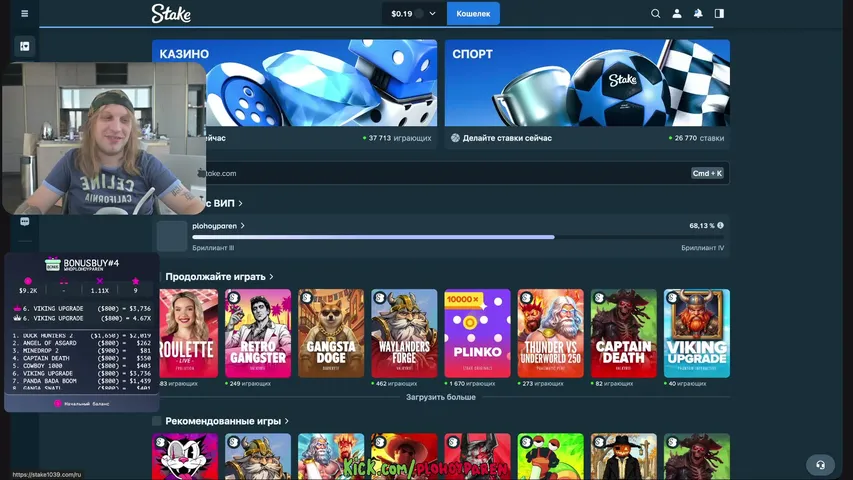Click 26 770 ставки count
Image resolution: width=853 pixels, height=480 pixels.
(x=697, y=138)
